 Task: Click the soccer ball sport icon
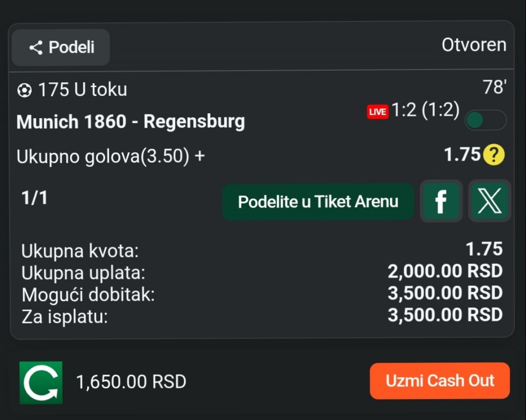[x=25, y=90]
